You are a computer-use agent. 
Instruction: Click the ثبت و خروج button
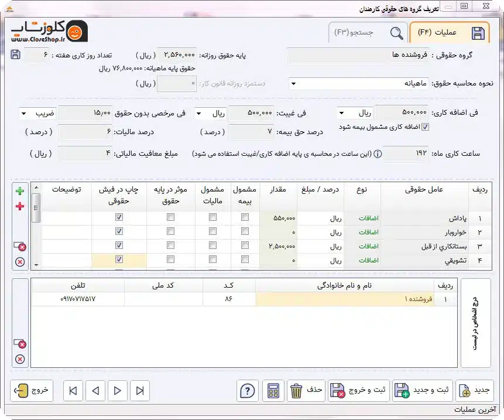point(359,390)
